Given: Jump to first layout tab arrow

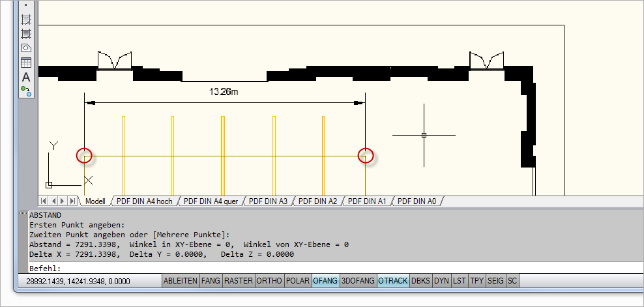Looking at the screenshot, I should click(44, 201).
